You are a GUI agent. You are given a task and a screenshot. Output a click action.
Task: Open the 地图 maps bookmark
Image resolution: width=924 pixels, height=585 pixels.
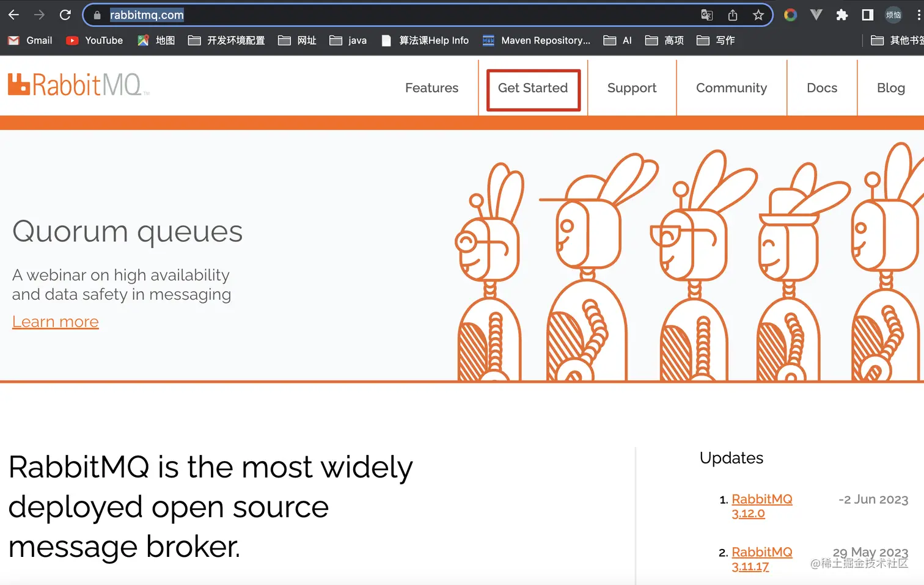point(156,40)
